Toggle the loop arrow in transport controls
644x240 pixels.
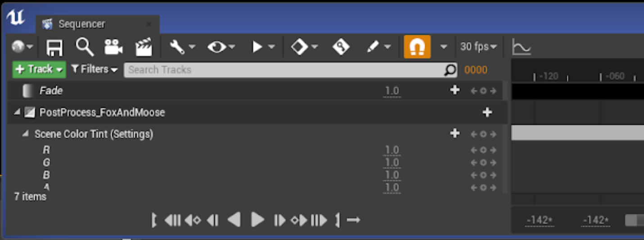[x=354, y=220]
